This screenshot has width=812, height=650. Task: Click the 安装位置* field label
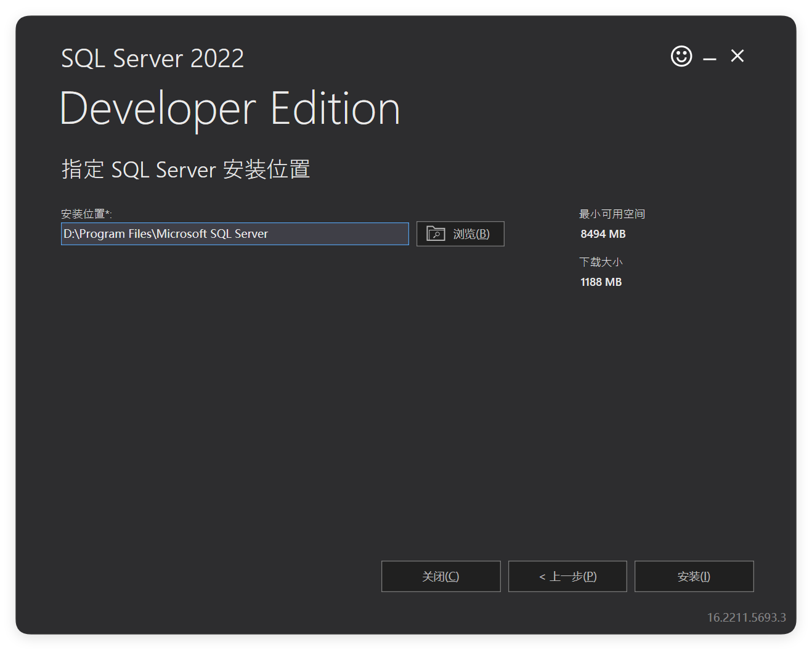coord(86,214)
